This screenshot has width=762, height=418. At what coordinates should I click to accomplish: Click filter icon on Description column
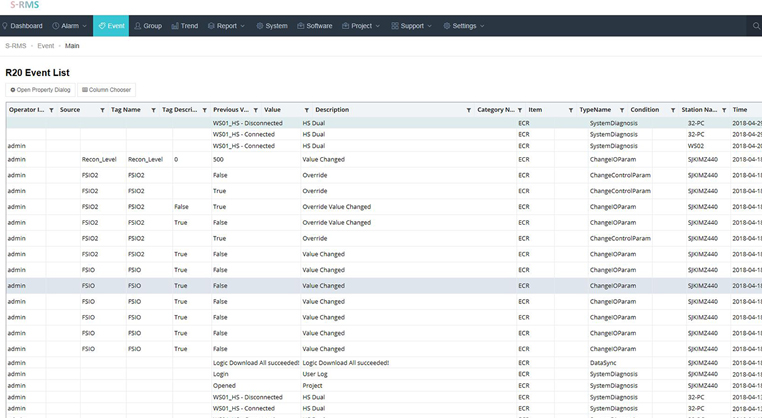click(468, 110)
